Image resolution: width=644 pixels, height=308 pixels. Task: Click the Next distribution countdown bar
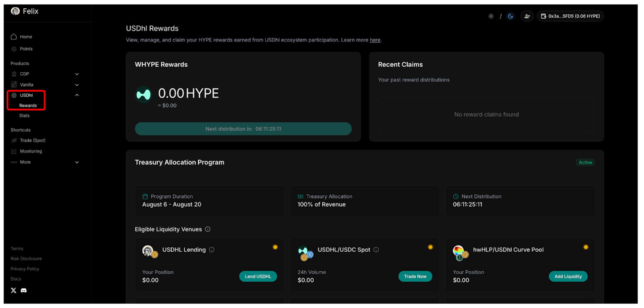click(x=243, y=129)
